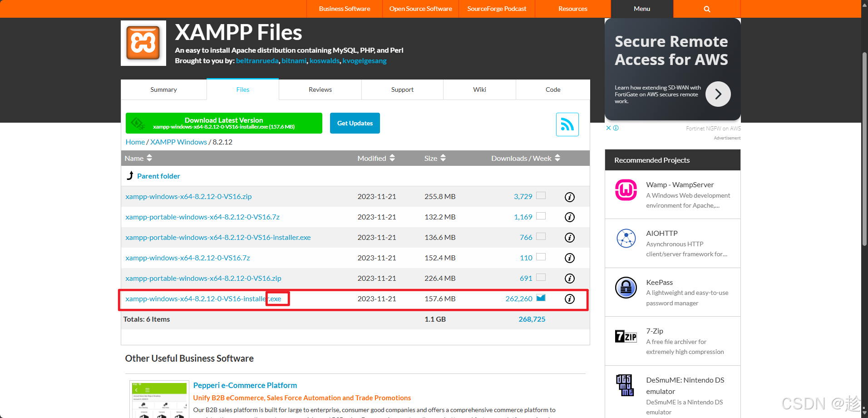
Task: Click downloads chart icon for 110 row
Action: [541, 257]
